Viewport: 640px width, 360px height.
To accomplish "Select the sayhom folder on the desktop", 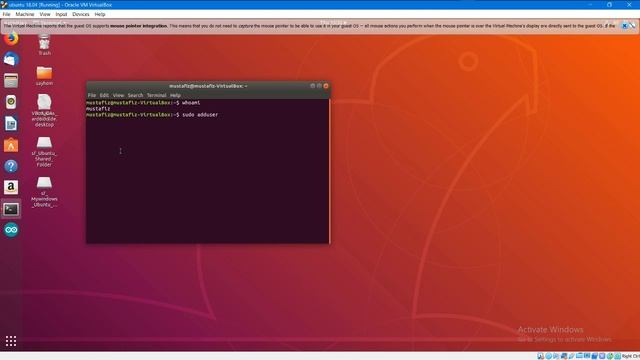I will click(44, 76).
